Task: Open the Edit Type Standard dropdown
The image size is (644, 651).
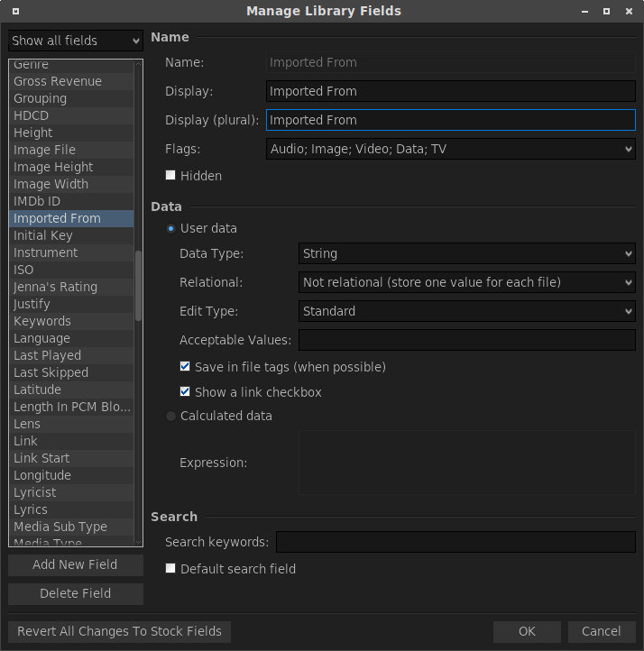Action: (x=466, y=311)
